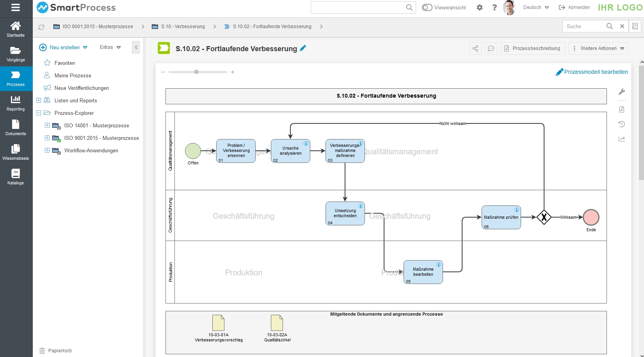Click the Offen start event
The image size is (644, 357).
pyautogui.click(x=193, y=151)
